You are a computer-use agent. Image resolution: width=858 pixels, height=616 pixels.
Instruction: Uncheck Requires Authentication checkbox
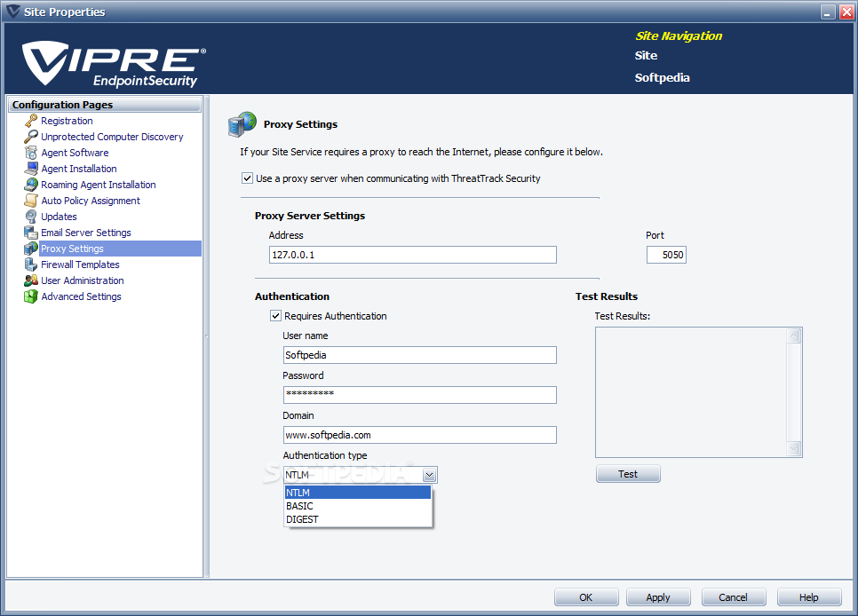[x=275, y=316]
